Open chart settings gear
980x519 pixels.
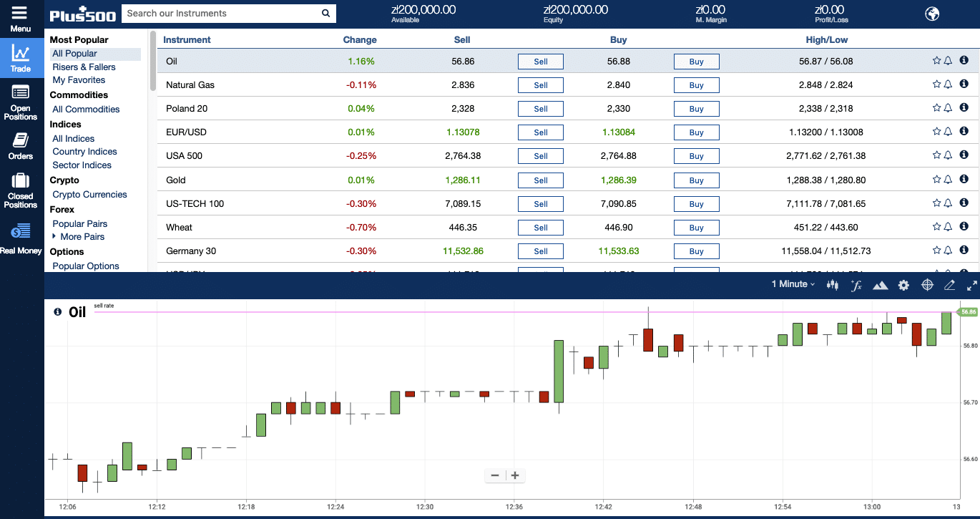(x=903, y=285)
